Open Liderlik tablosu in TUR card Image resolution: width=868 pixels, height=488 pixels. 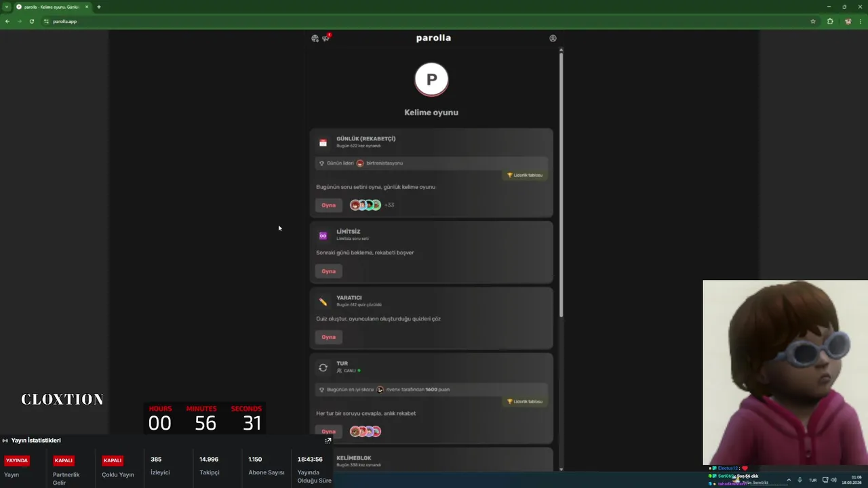(524, 402)
